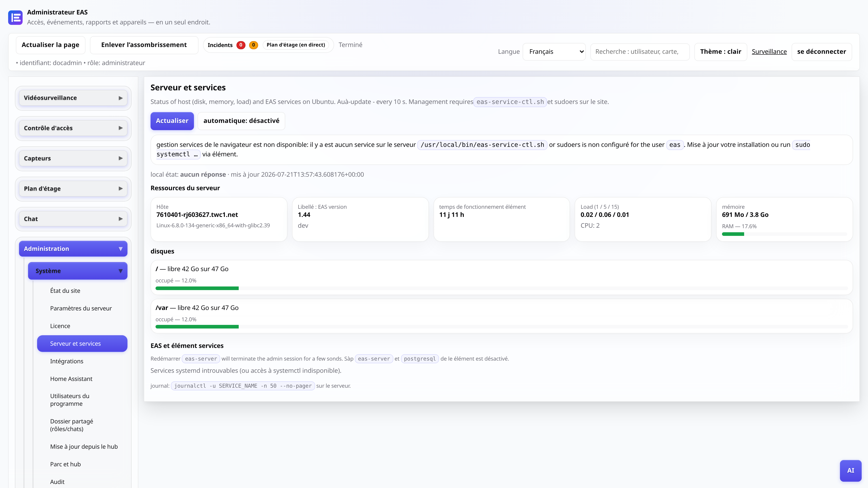
Task: Select Serveur et services menu item
Action: (x=82, y=343)
